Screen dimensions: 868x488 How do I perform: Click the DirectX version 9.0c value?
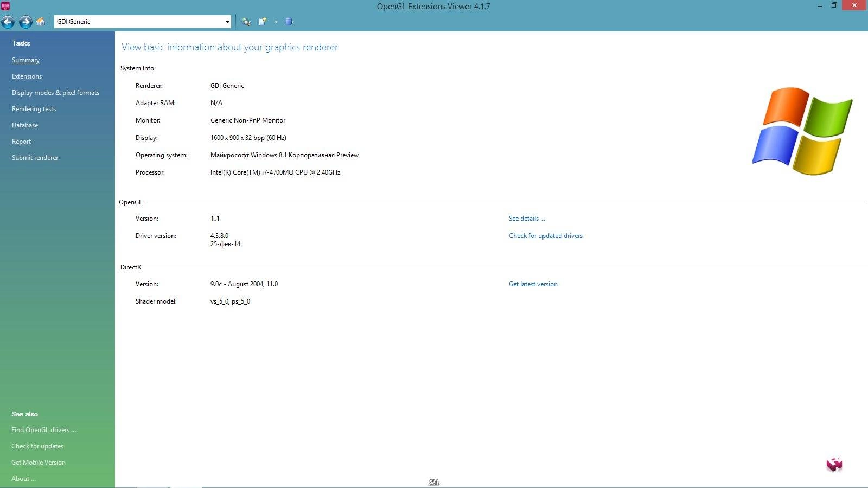coord(244,284)
